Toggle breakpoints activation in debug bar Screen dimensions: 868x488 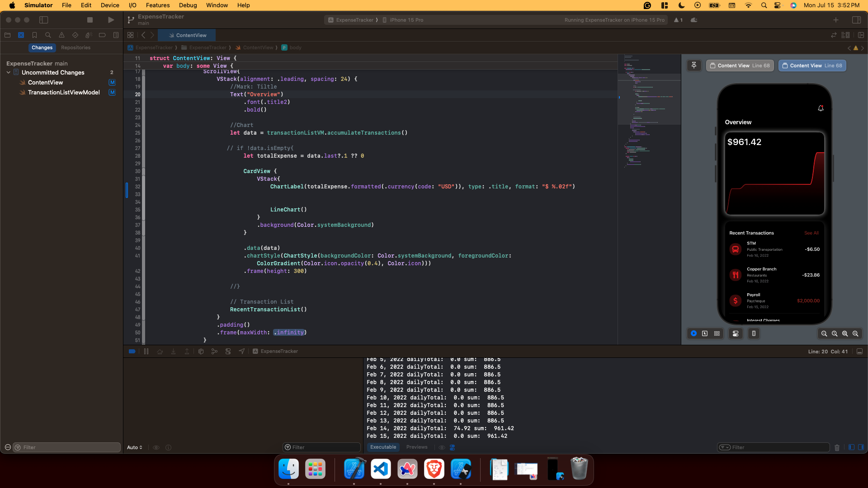click(132, 351)
